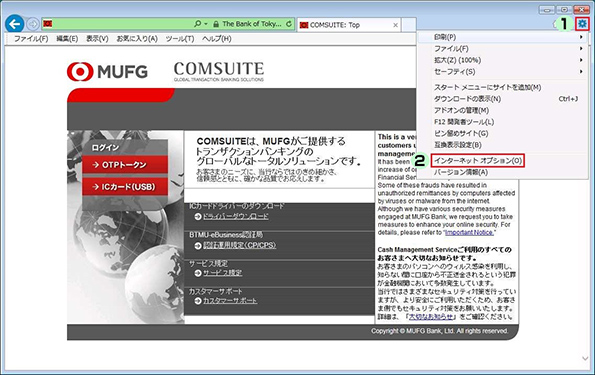Open the address bar dropdown arrow
This screenshot has width=595, height=375.
click(x=206, y=24)
